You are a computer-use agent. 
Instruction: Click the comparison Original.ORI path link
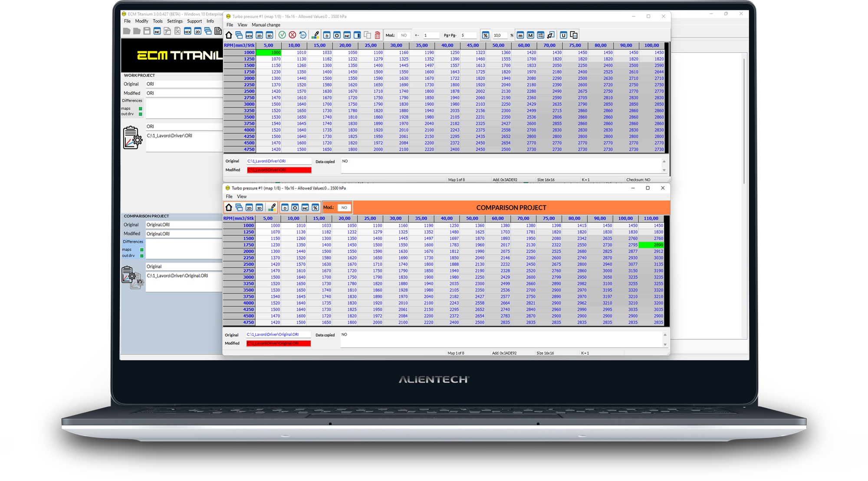point(273,334)
